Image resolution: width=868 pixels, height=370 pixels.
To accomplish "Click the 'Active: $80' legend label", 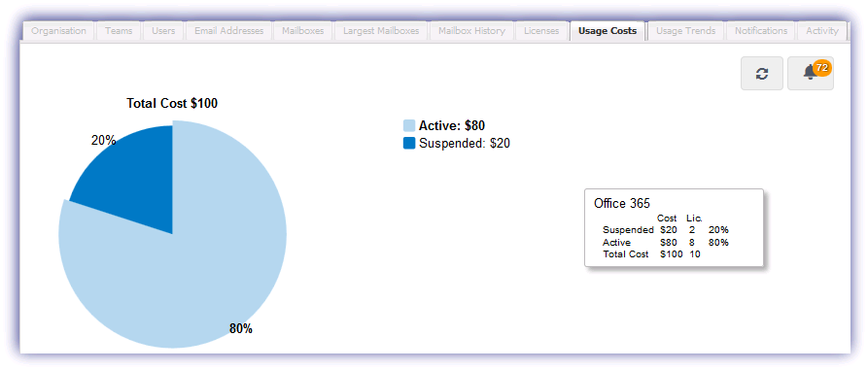I will click(452, 125).
